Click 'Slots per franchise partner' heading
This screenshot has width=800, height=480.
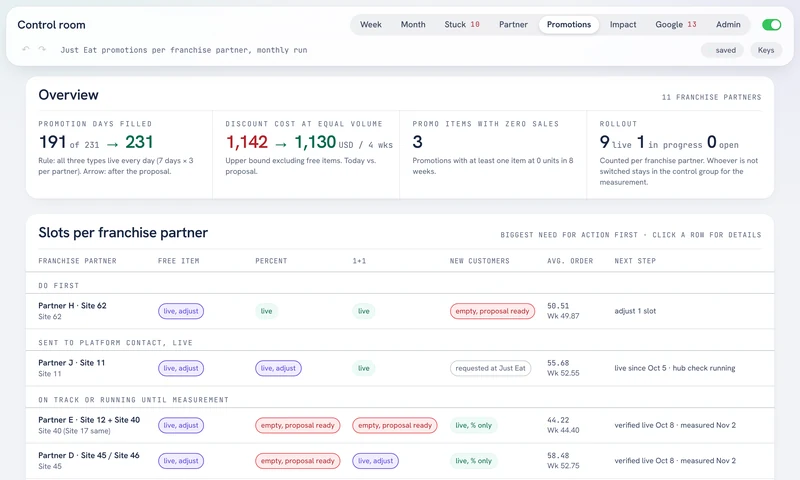tap(123, 233)
